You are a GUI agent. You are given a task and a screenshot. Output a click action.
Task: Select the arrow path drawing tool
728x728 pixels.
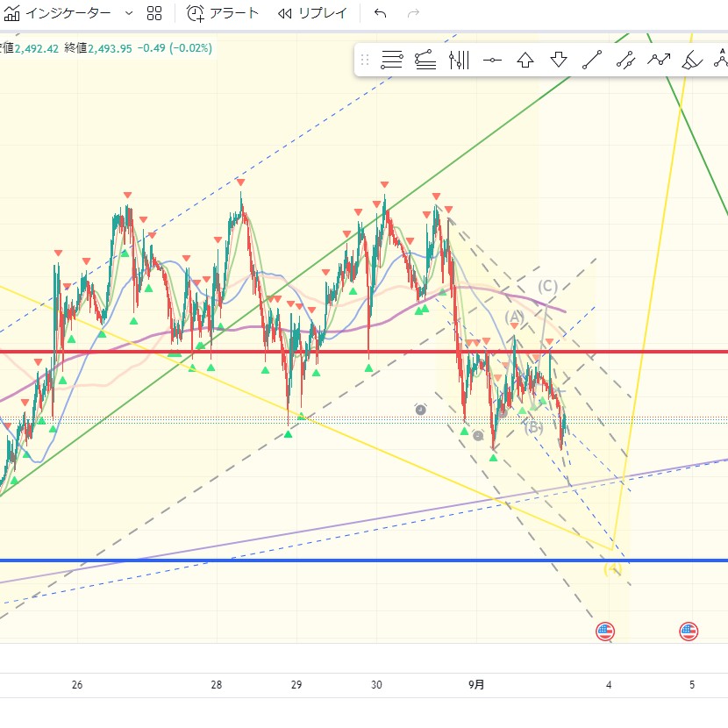[659, 61]
